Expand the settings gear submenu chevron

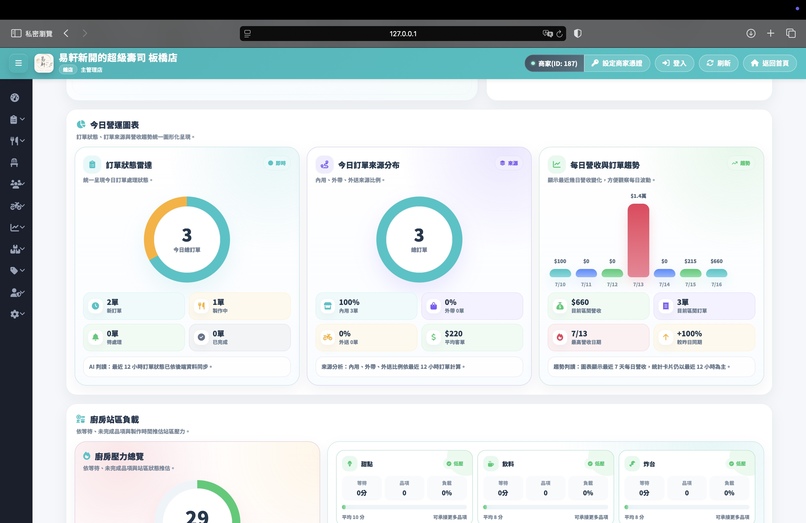click(23, 314)
